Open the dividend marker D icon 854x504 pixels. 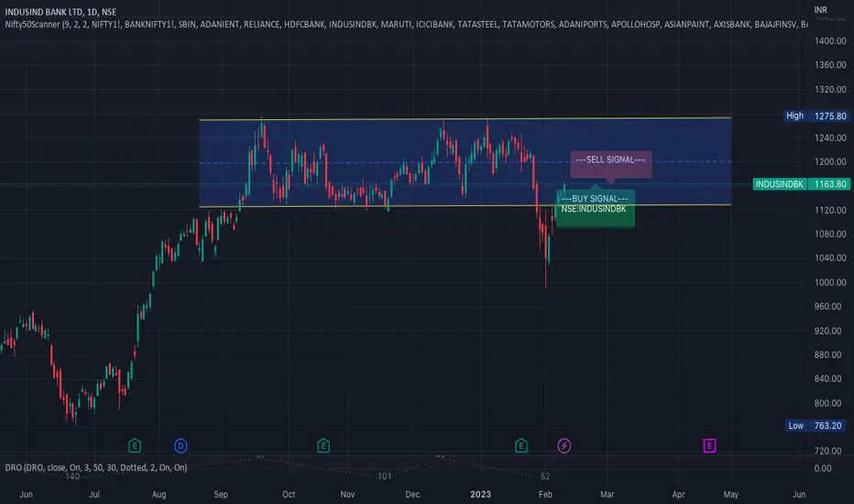coord(181,446)
